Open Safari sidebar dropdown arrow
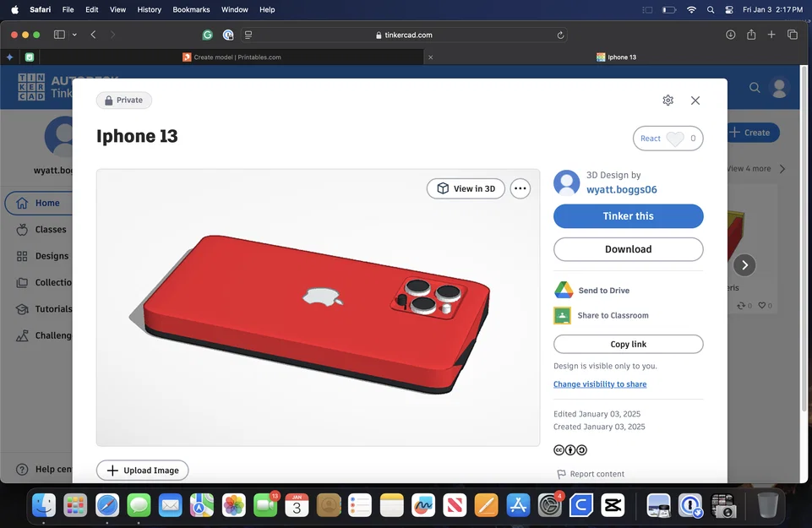This screenshot has width=812, height=528. click(x=74, y=35)
